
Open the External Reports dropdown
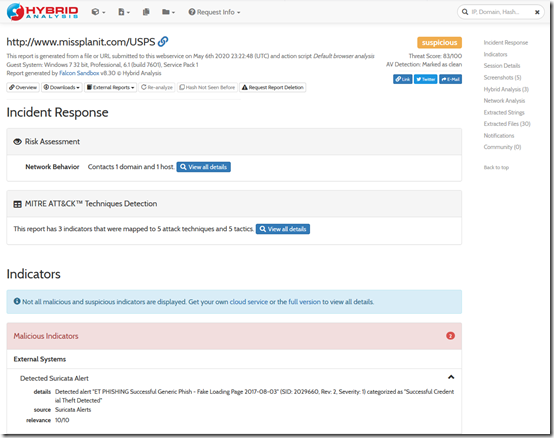tap(111, 87)
